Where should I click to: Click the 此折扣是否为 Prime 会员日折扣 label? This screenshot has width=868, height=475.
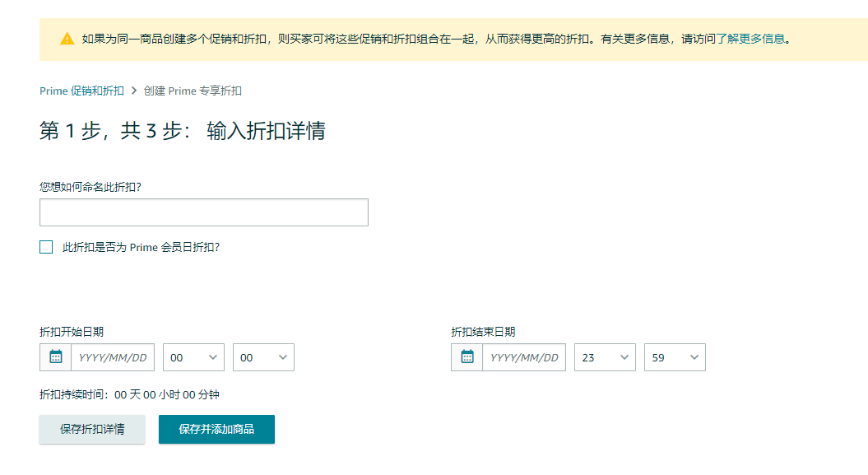point(142,248)
